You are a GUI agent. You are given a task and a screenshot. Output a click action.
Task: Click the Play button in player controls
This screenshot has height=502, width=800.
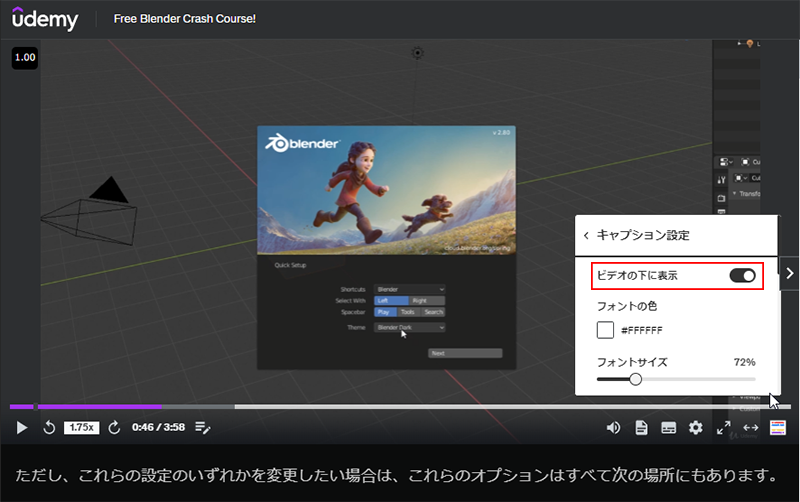coord(22,428)
